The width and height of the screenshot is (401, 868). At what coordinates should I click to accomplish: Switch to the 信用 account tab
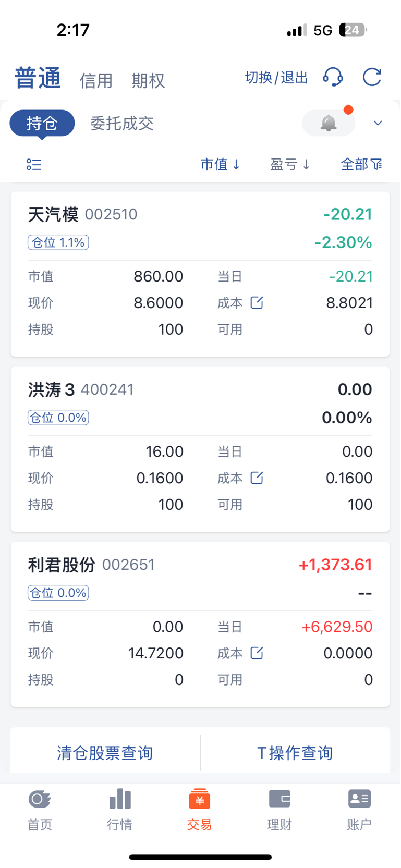(96, 81)
